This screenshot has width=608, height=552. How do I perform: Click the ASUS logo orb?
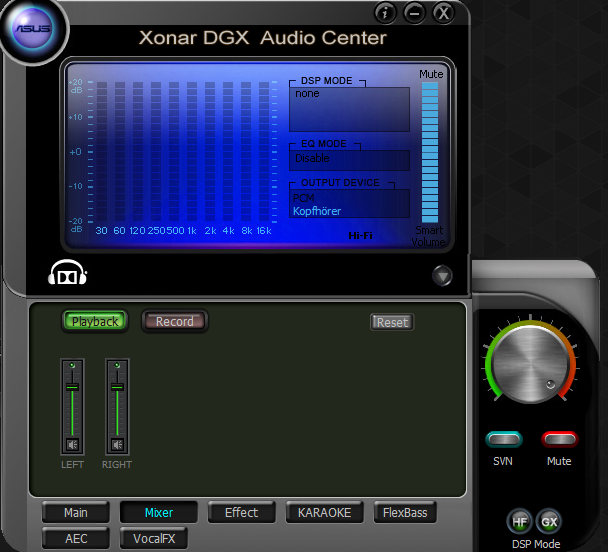pyautogui.click(x=33, y=28)
